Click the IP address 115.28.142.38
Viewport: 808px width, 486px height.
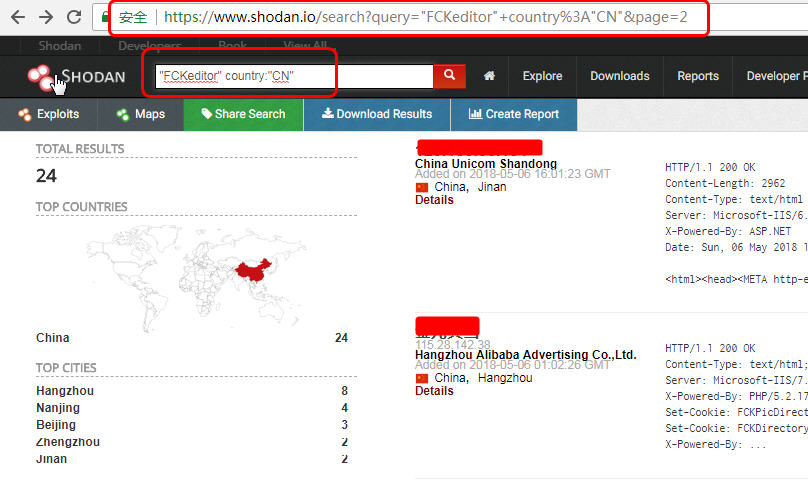[x=453, y=344]
